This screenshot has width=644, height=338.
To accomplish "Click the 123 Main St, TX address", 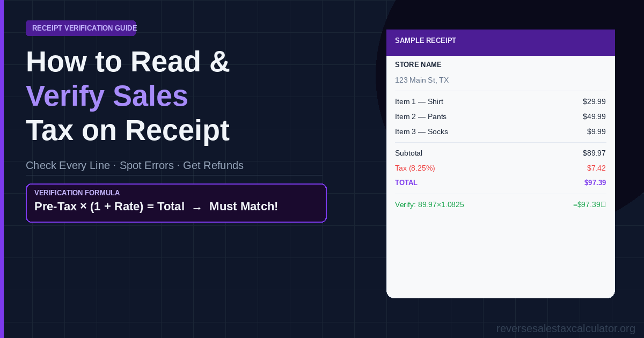I will pyautogui.click(x=422, y=80).
